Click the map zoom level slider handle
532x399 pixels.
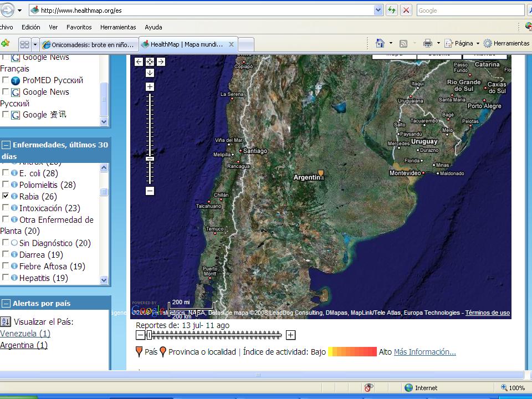[x=150, y=159]
